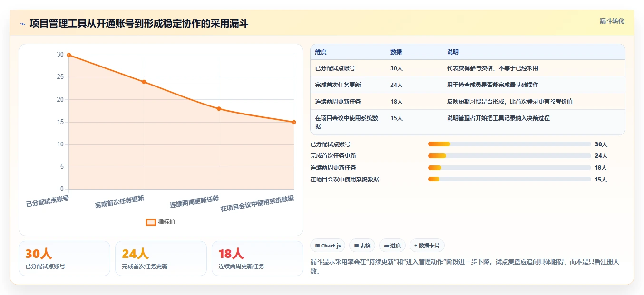
Task: Toggle the 指标值 legend item
Action: tap(161, 222)
